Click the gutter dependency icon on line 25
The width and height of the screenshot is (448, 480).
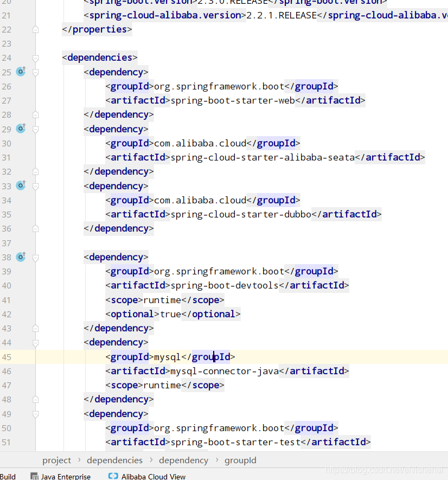point(21,72)
